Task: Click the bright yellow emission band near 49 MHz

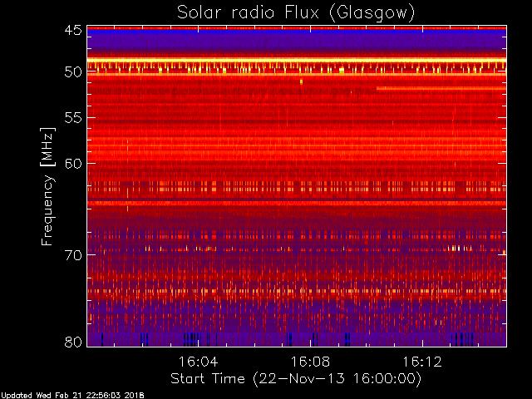Action: pyautogui.click(x=297, y=61)
